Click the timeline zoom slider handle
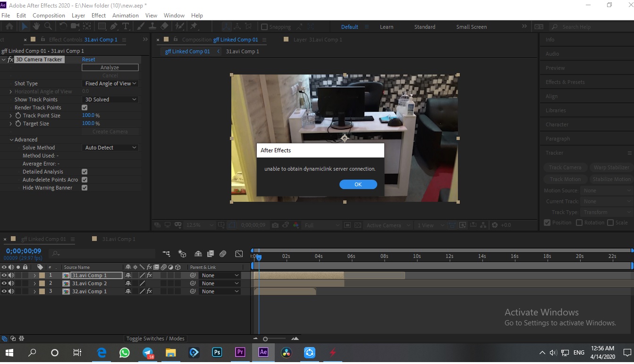Screen dimensions: 634x364 click(x=265, y=339)
